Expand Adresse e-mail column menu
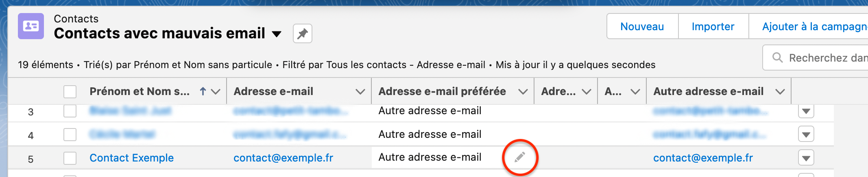Viewport: 868px width, 177px height. pyautogui.click(x=360, y=92)
